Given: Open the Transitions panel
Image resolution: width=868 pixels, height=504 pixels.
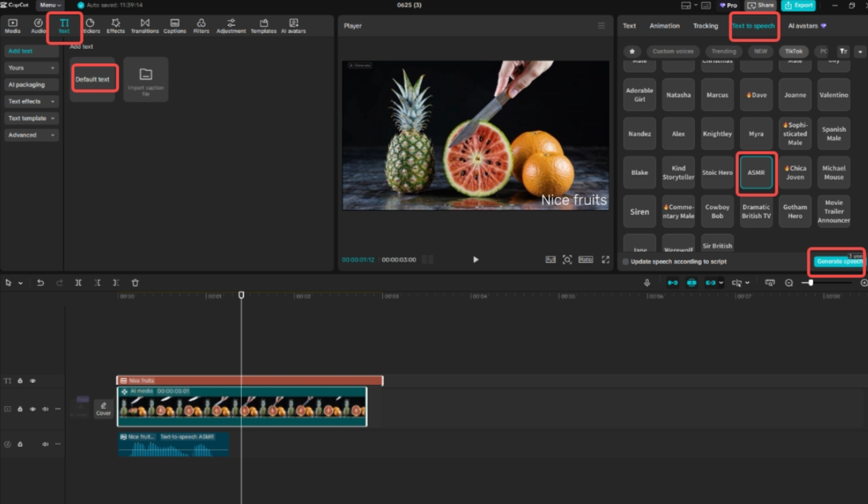Looking at the screenshot, I should pyautogui.click(x=145, y=26).
